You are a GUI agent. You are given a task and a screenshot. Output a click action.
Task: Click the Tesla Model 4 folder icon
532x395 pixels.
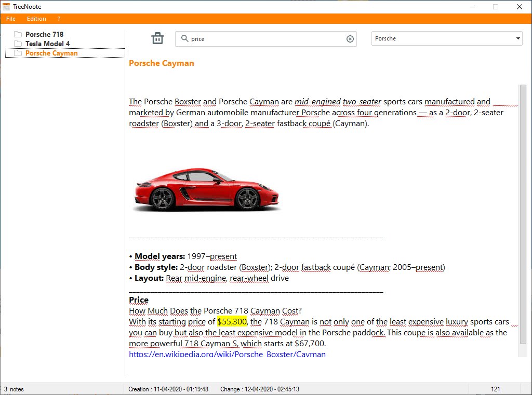coord(18,44)
